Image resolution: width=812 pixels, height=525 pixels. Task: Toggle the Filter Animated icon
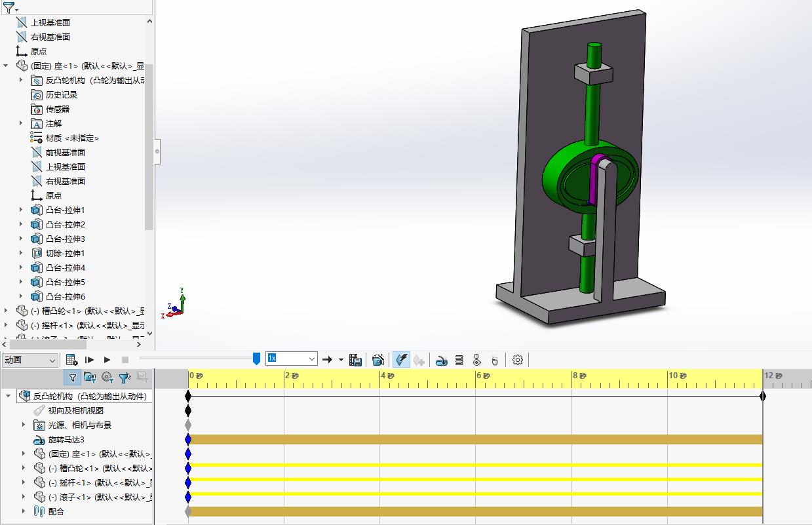point(90,377)
